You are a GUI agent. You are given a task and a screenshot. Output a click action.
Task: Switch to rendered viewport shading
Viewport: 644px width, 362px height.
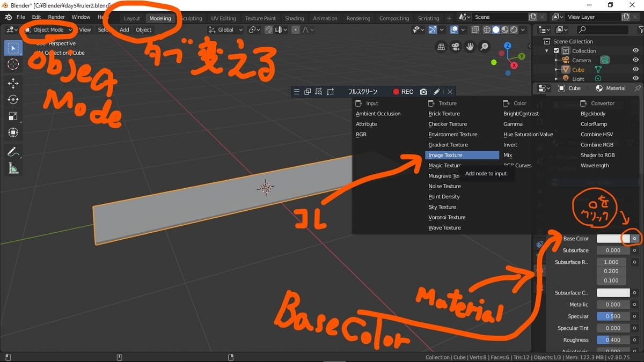(x=514, y=30)
